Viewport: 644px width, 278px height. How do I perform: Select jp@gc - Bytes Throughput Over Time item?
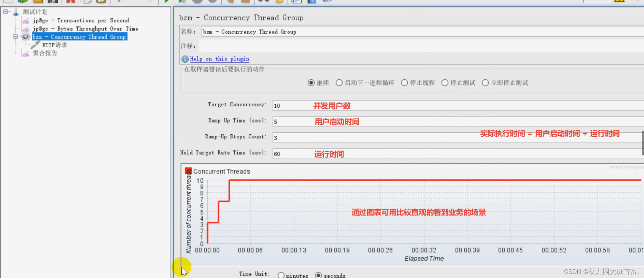pyautogui.click(x=85, y=29)
